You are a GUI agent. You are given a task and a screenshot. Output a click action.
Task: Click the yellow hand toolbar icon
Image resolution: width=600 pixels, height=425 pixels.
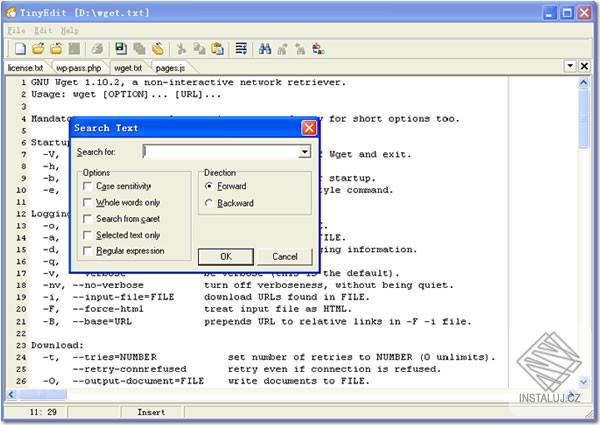click(x=158, y=49)
